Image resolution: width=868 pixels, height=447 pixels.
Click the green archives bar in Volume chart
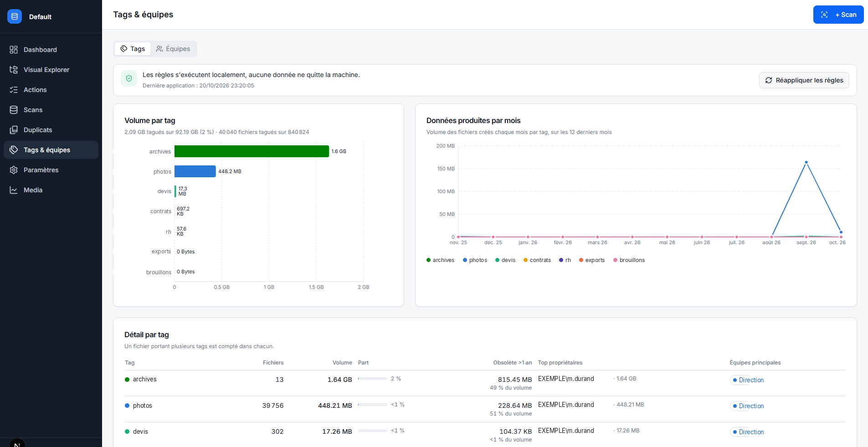pos(252,151)
